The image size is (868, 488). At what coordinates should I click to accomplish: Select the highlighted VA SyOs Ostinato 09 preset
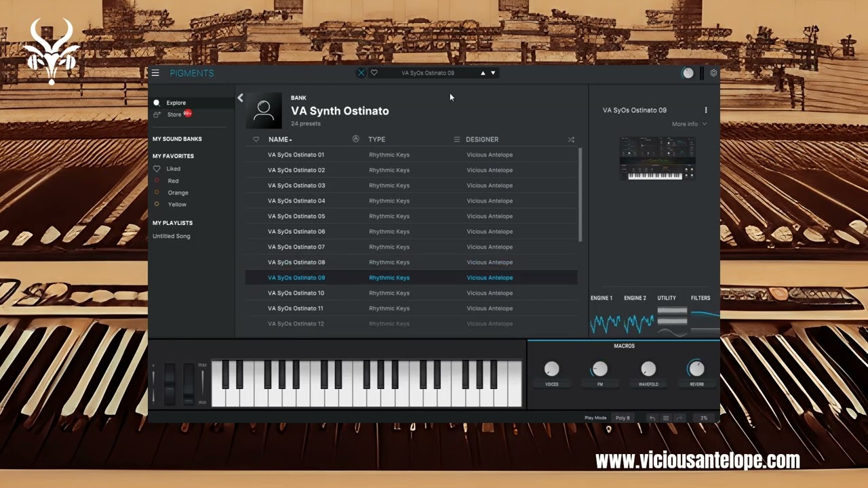point(412,277)
